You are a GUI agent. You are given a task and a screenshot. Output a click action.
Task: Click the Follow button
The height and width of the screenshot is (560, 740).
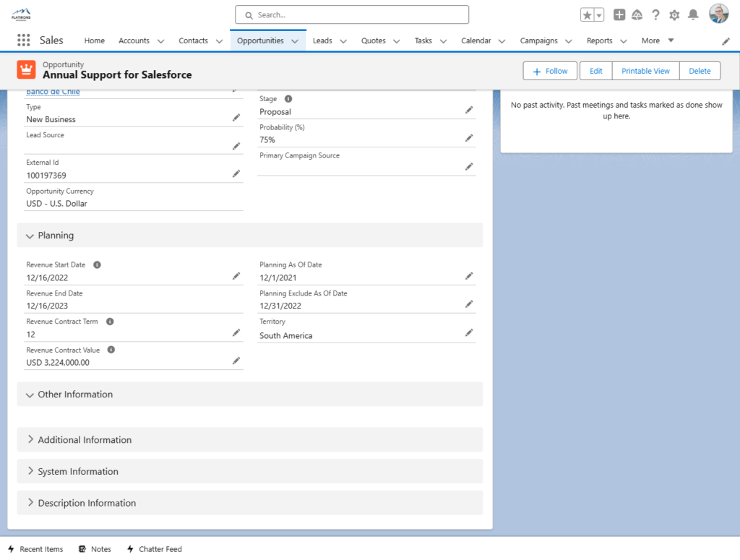(x=550, y=71)
